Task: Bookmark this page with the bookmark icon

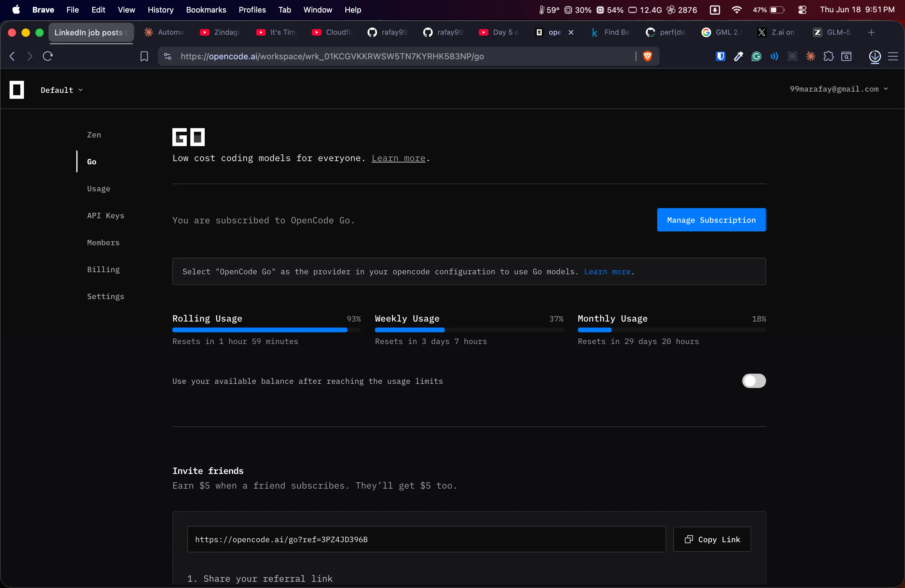Action: click(x=144, y=56)
